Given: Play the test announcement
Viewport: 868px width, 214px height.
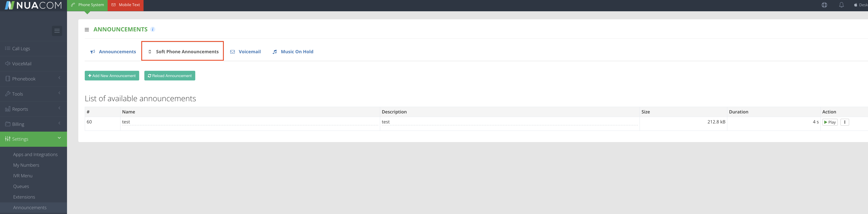Looking at the screenshot, I should click(x=830, y=122).
